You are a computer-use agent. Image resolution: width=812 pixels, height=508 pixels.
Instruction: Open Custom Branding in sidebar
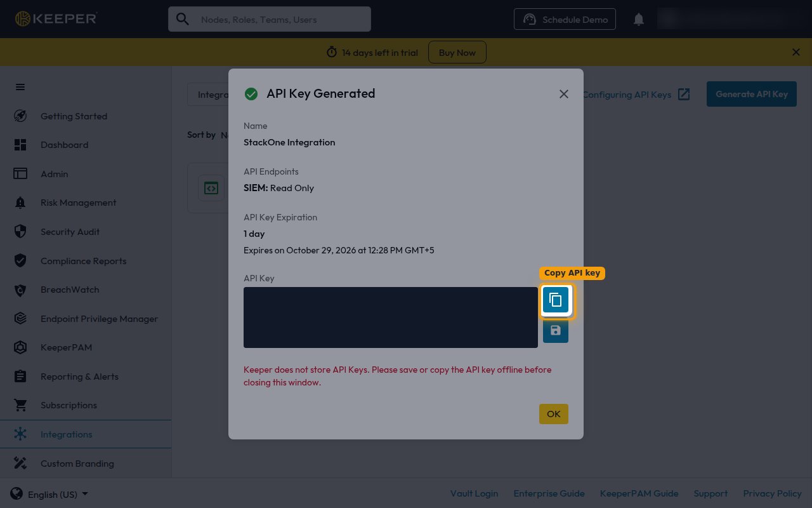coord(86,464)
